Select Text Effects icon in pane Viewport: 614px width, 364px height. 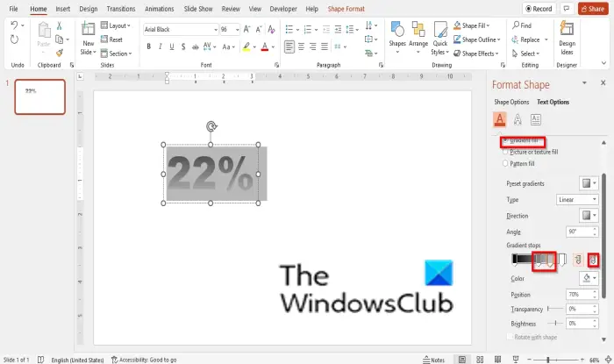click(518, 119)
